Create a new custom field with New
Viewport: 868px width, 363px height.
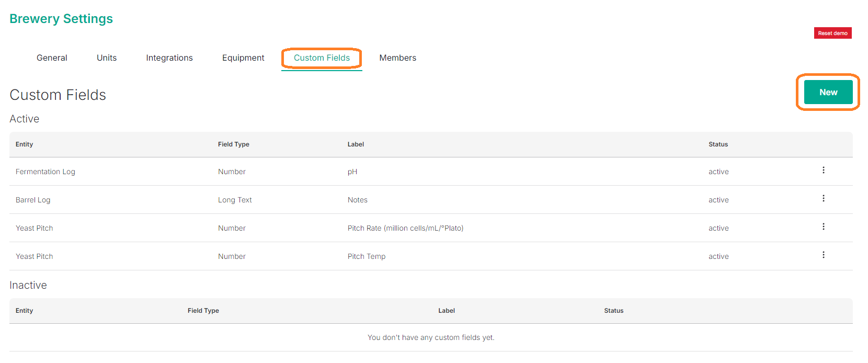[828, 92]
